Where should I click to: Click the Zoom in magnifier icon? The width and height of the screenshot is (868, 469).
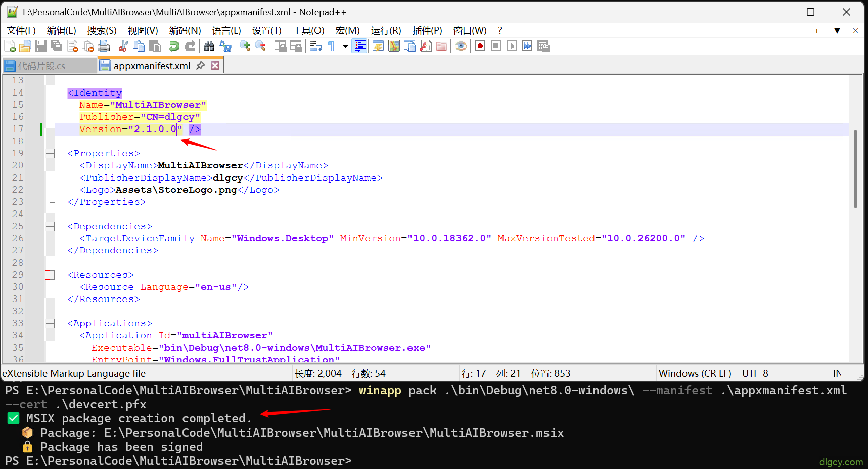pos(245,47)
